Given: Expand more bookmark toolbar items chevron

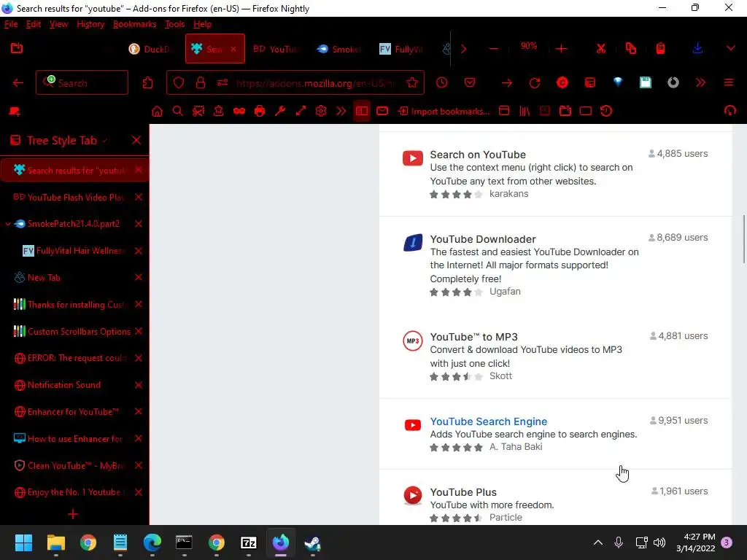Looking at the screenshot, I should [x=341, y=112].
